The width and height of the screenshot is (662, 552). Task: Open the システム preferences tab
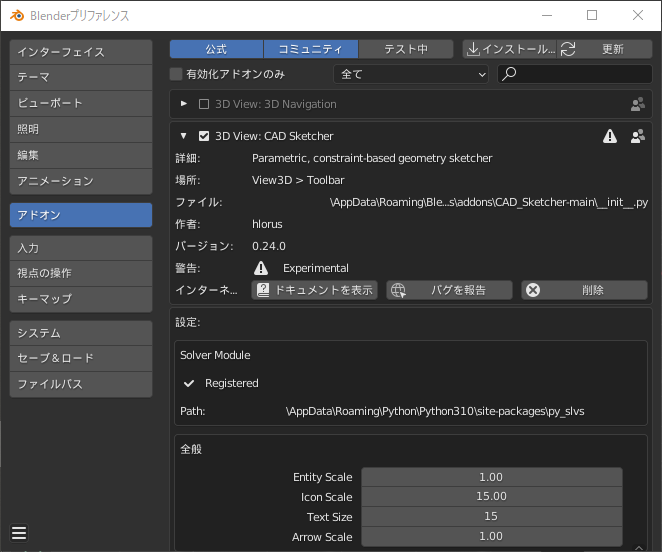81,333
